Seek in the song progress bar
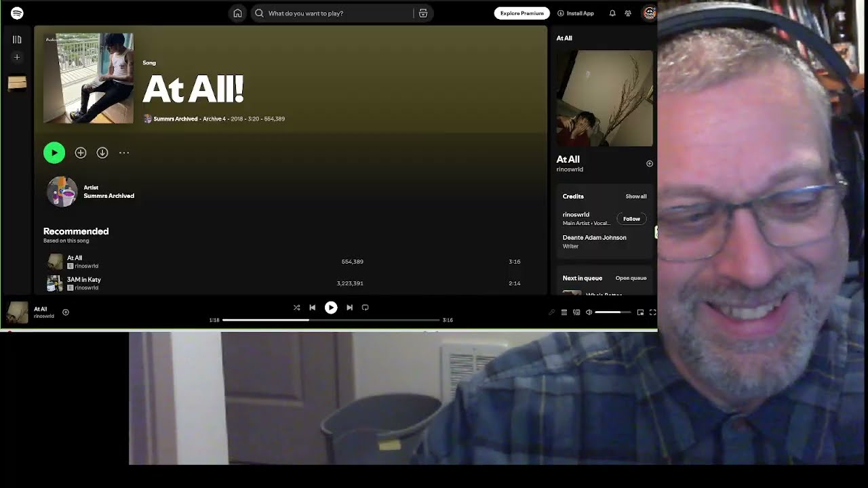This screenshot has width=868, height=488. [331, 320]
